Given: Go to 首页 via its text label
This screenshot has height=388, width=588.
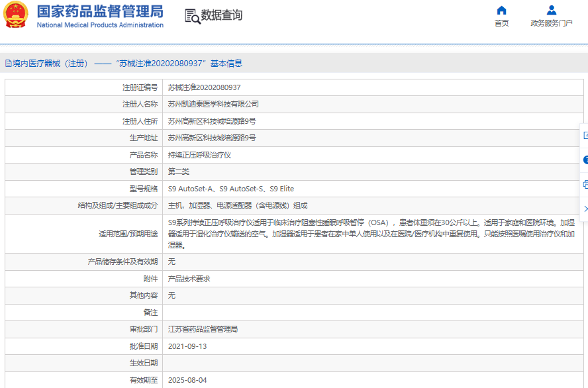Looking at the screenshot, I should [x=501, y=23].
